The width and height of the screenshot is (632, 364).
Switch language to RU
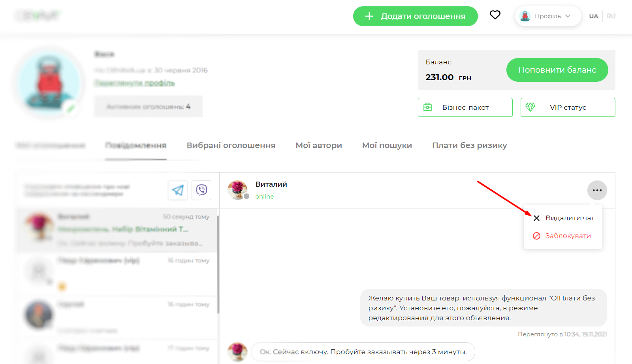tap(611, 16)
